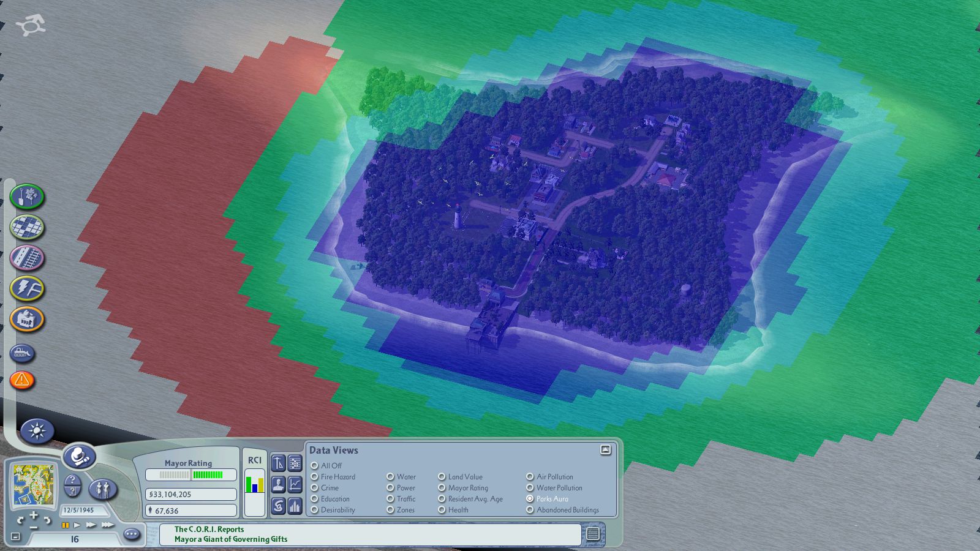
Task: Open the My Sim mode button
Action: 103,489
